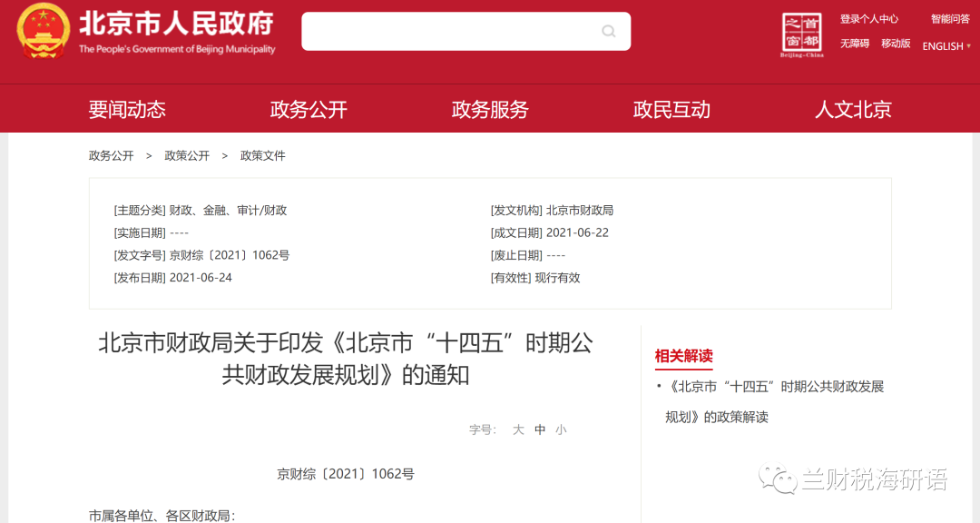The height and width of the screenshot is (523, 980).
Task: Switch to 移动版 mobile version
Action: point(896,44)
